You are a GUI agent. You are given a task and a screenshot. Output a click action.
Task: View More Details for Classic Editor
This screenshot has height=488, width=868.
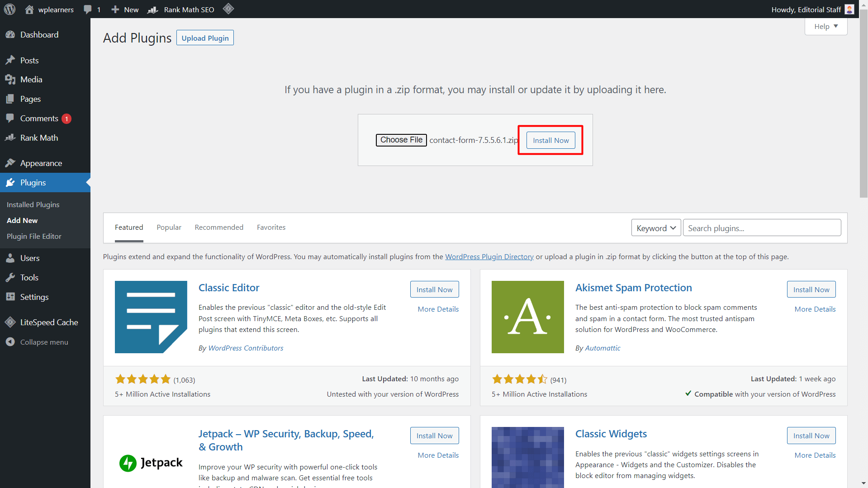click(438, 309)
